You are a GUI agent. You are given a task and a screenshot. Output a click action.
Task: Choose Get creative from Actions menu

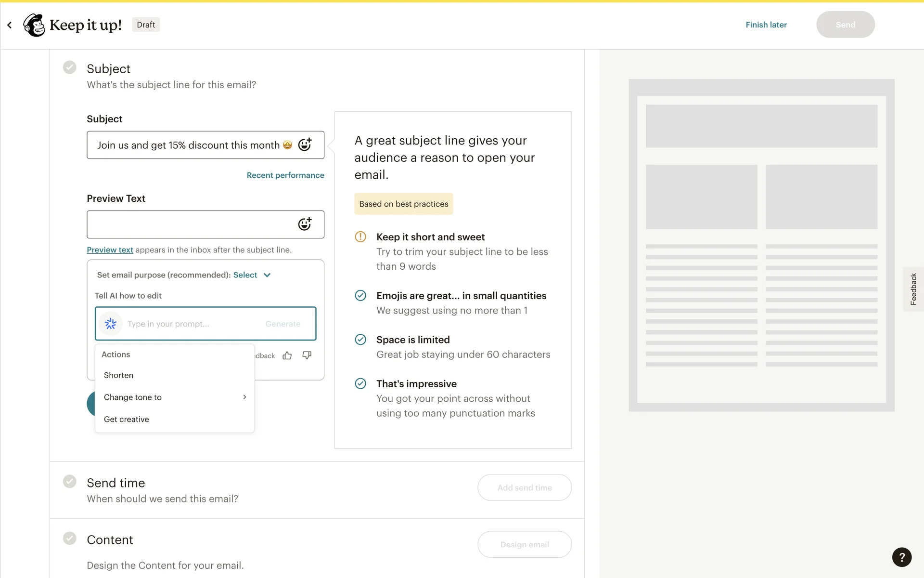(x=127, y=419)
